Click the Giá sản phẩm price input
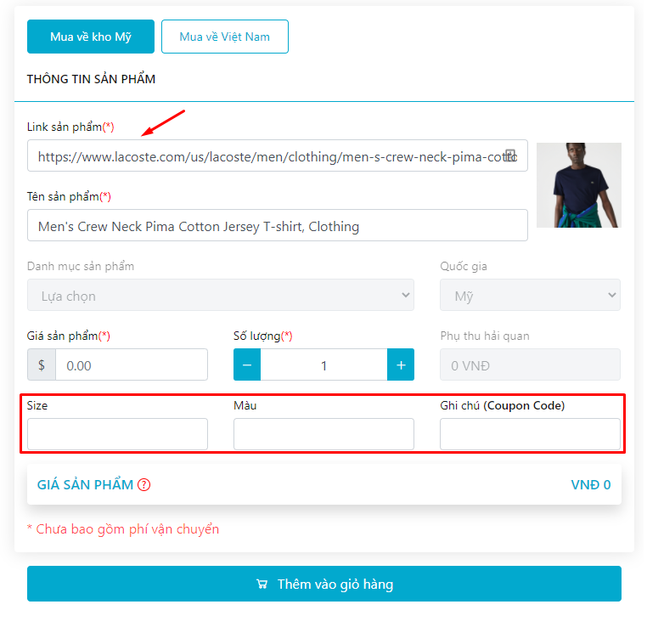This screenshot has height=644, width=647. (x=132, y=365)
